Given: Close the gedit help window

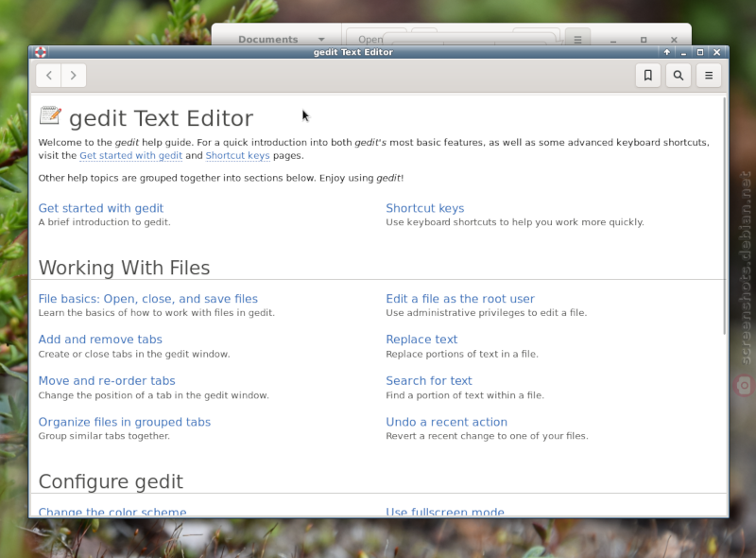Looking at the screenshot, I should click(717, 52).
